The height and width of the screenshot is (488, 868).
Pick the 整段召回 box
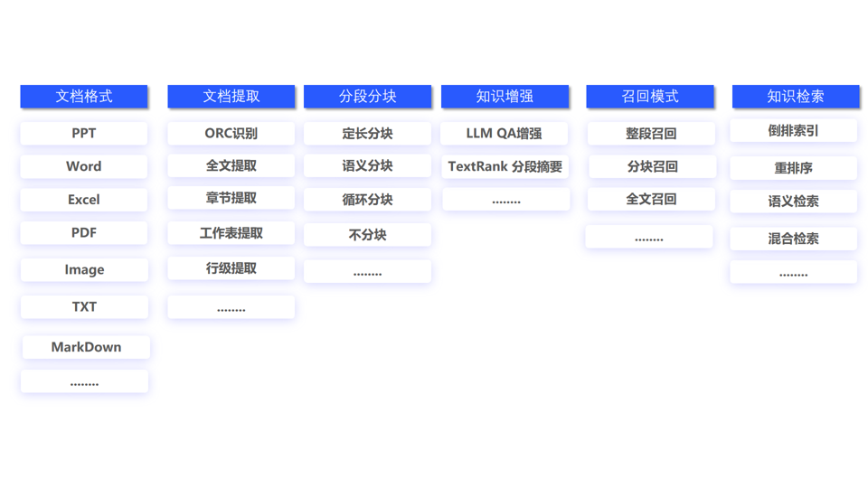[651, 134]
